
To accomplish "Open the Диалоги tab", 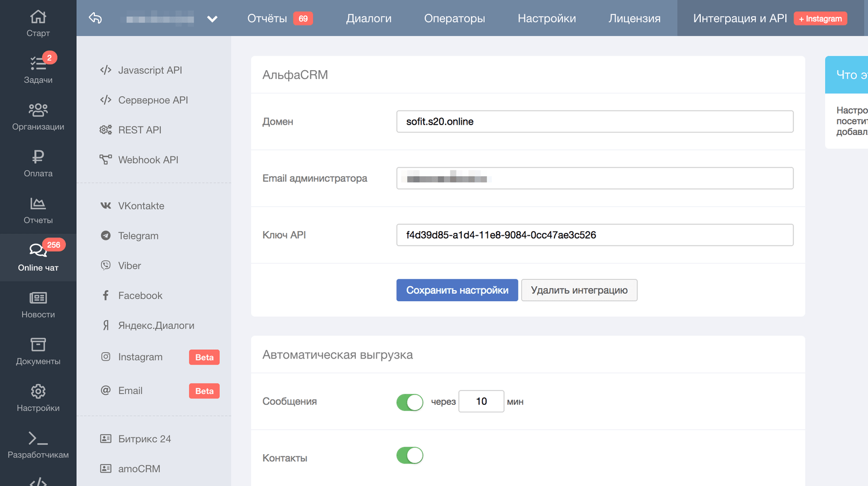I will coord(369,19).
